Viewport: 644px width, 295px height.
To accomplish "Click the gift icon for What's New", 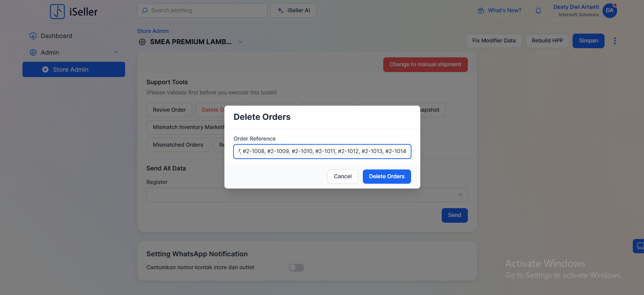I will click(x=481, y=11).
